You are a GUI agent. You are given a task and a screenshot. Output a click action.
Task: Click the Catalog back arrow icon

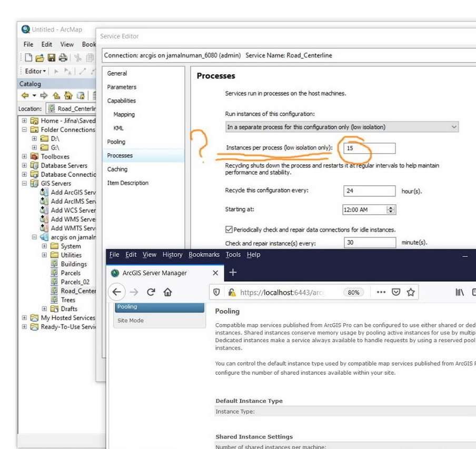(x=25, y=96)
